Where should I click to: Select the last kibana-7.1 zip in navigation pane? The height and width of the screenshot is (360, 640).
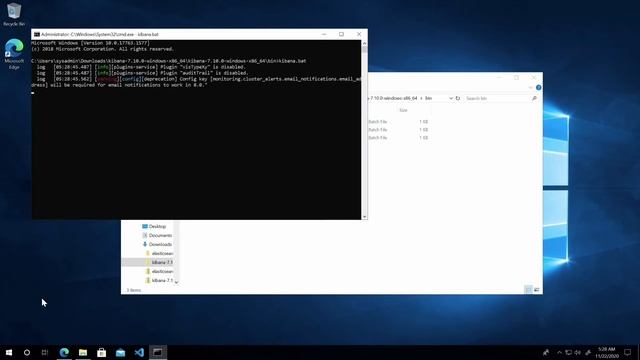pos(159,280)
